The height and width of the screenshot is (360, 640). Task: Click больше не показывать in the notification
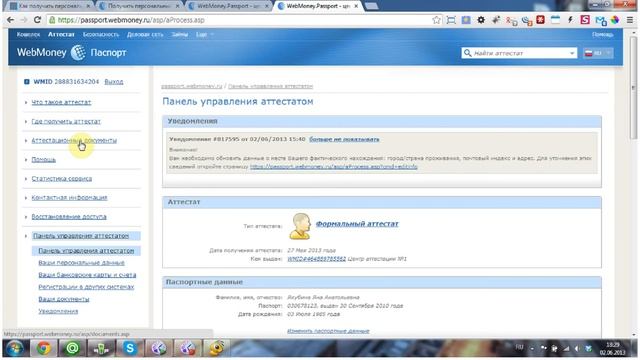(344, 139)
